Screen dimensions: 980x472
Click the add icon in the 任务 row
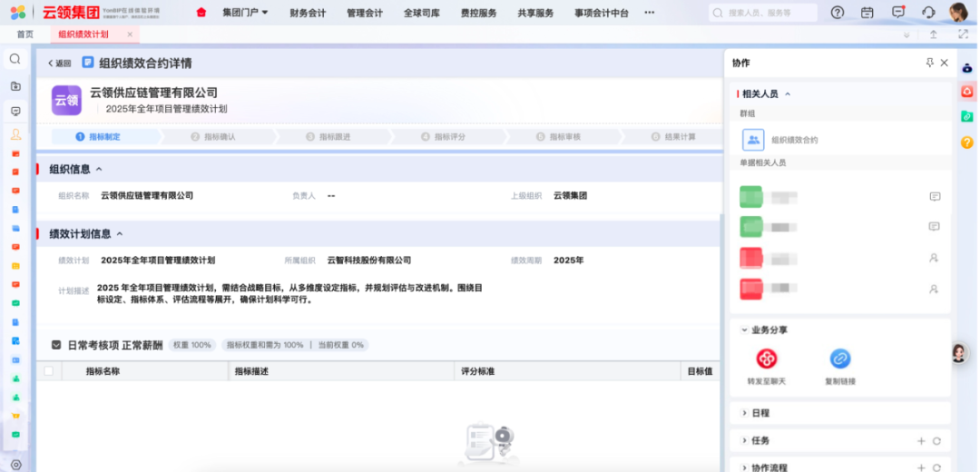coord(921,440)
